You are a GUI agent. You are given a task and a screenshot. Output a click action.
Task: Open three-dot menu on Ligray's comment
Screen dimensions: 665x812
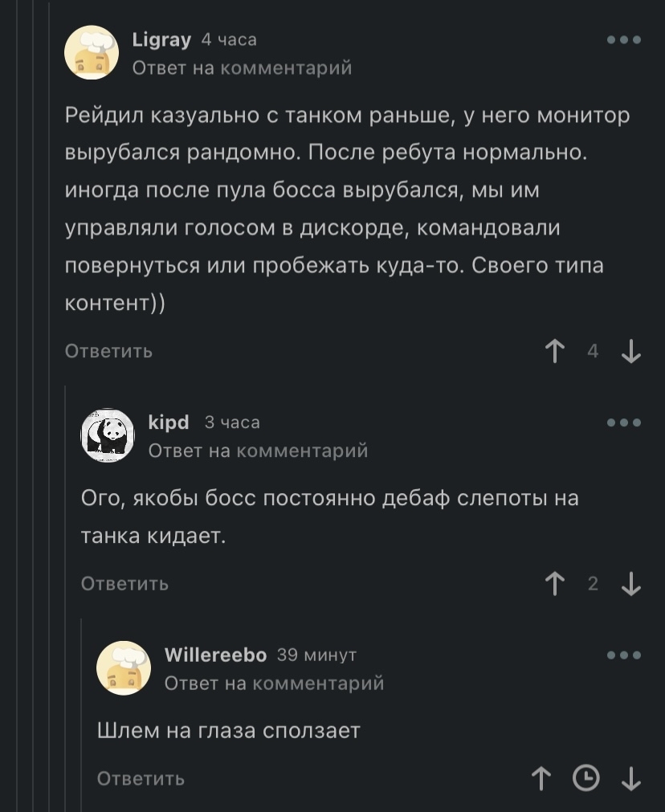[x=624, y=39]
